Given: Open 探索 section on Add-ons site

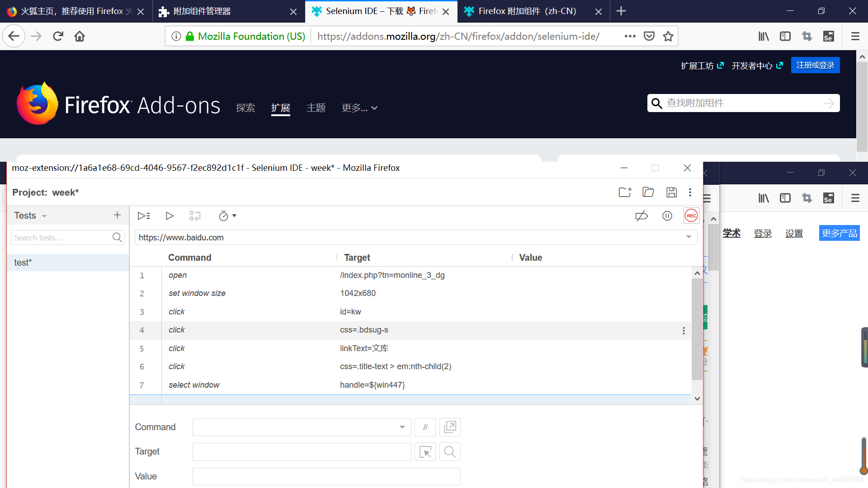Looking at the screenshot, I should [x=245, y=108].
